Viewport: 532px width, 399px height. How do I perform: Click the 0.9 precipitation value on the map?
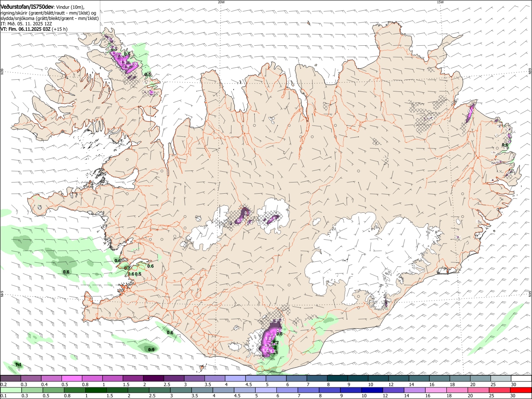pyautogui.click(x=151, y=350)
